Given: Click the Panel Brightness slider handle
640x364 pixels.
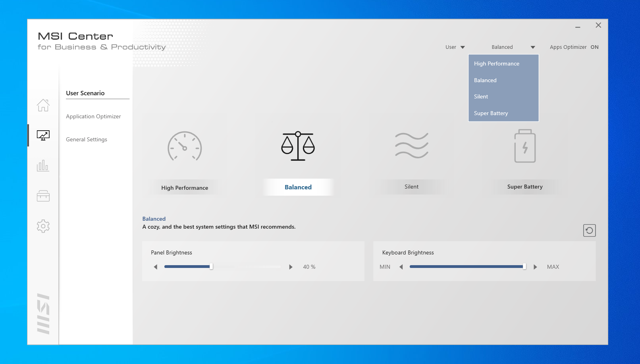Looking at the screenshot, I should 211,267.
